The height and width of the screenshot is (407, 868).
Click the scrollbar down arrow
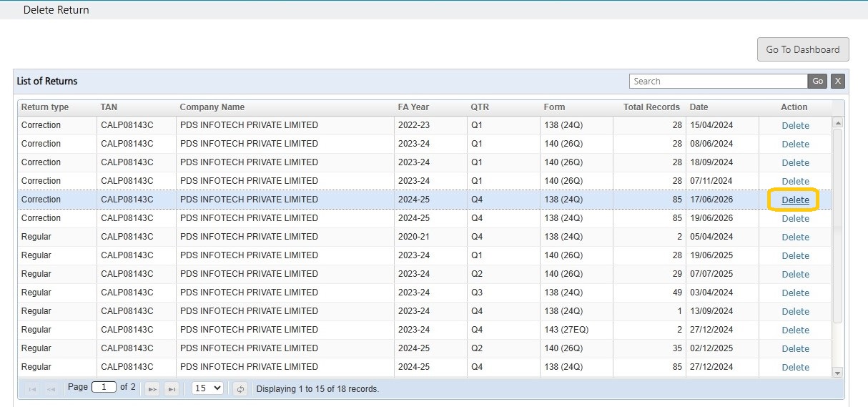(x=838, y=373)
